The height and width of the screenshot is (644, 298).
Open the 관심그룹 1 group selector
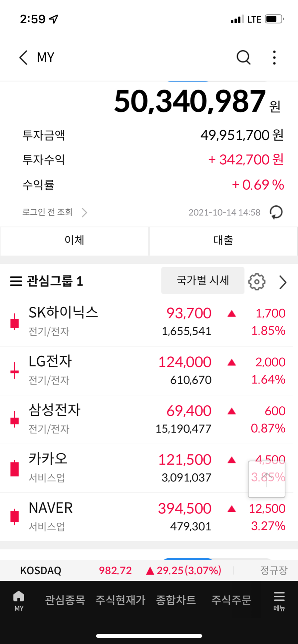[55, 281]
